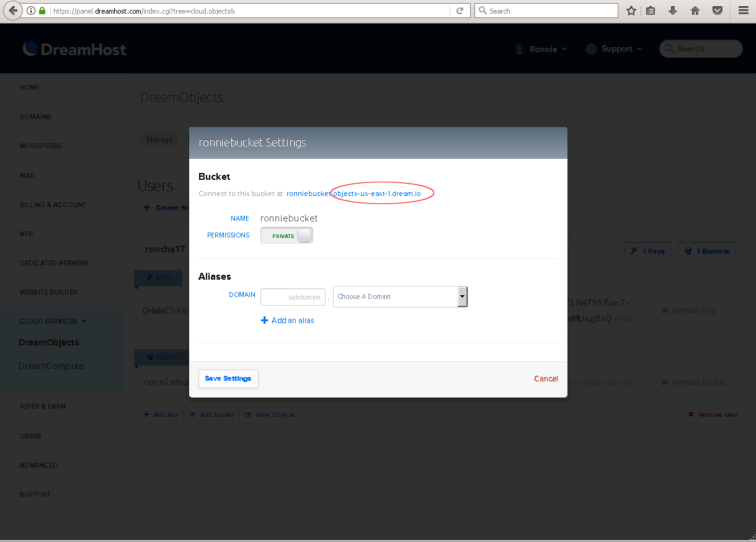
Task: Click the View Objects button
Action: click(270, 414)
